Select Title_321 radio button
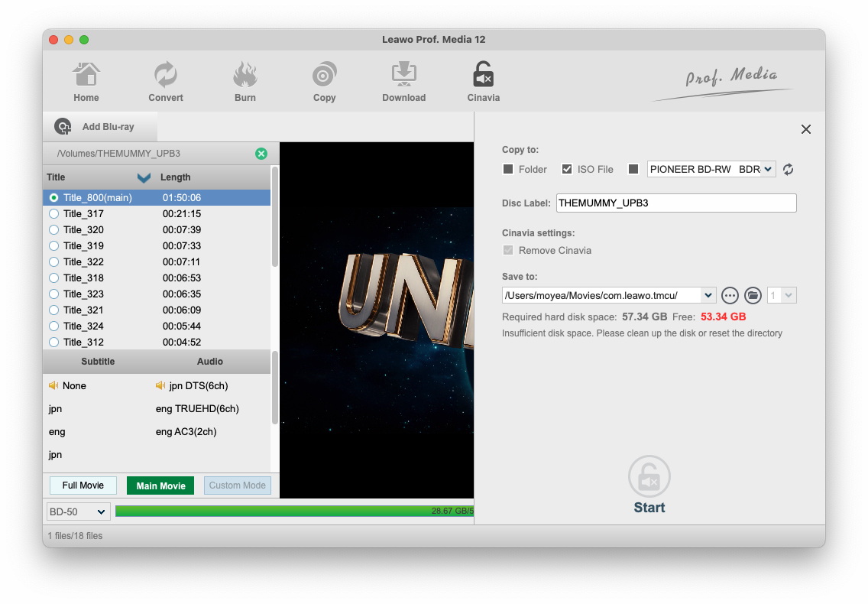868x604 pixels. pos(53,310)
